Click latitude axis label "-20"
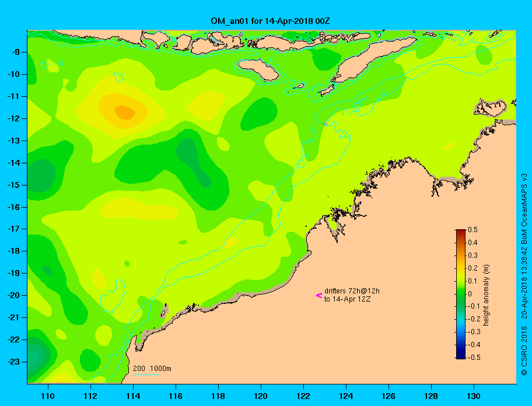 point(13,295)
